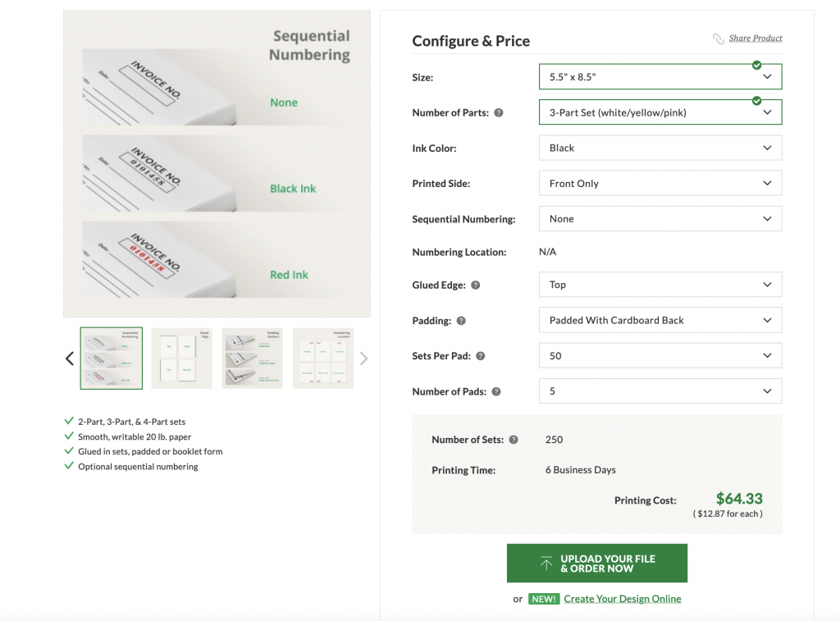Select the Padding Options thumbnail image

point(253,358)
